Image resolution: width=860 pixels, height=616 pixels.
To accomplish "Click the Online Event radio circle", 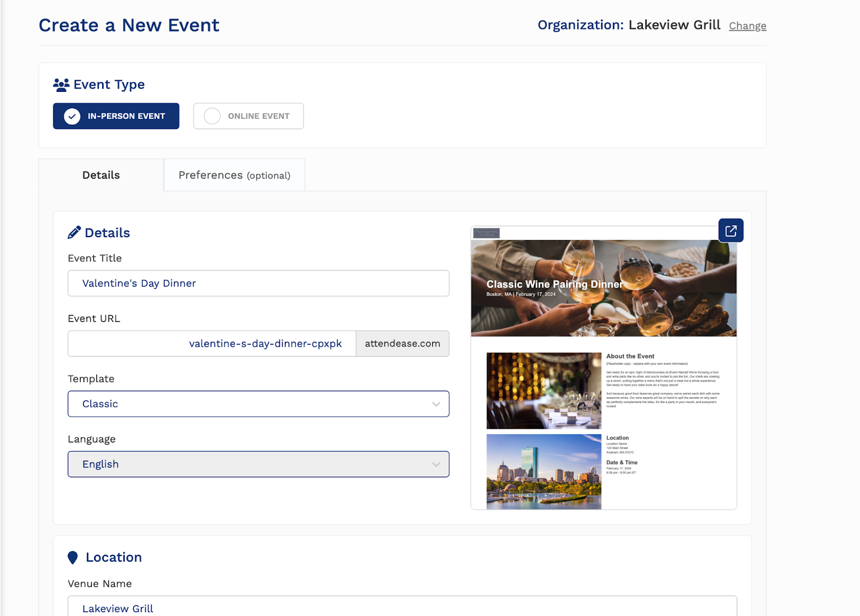I will click(x=212, y=116).
